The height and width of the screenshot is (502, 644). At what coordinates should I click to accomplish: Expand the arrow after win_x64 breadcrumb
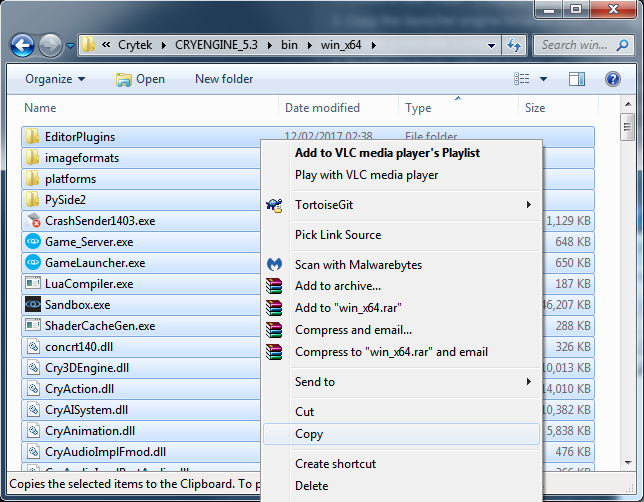373,45
